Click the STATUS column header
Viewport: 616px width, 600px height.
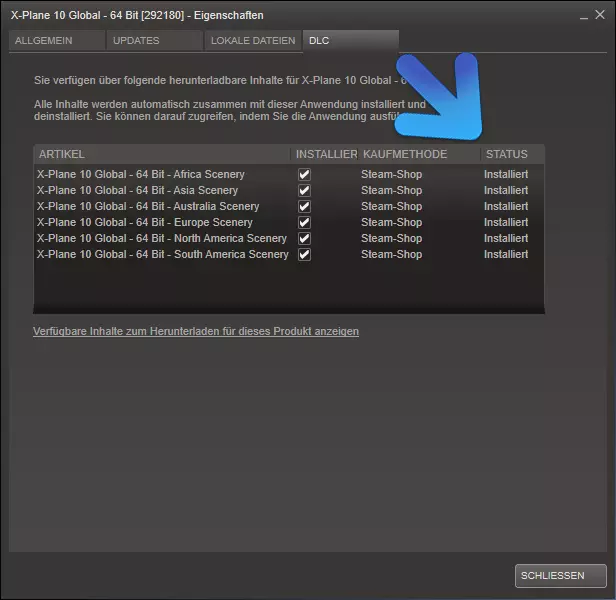(x=513, y=154)
